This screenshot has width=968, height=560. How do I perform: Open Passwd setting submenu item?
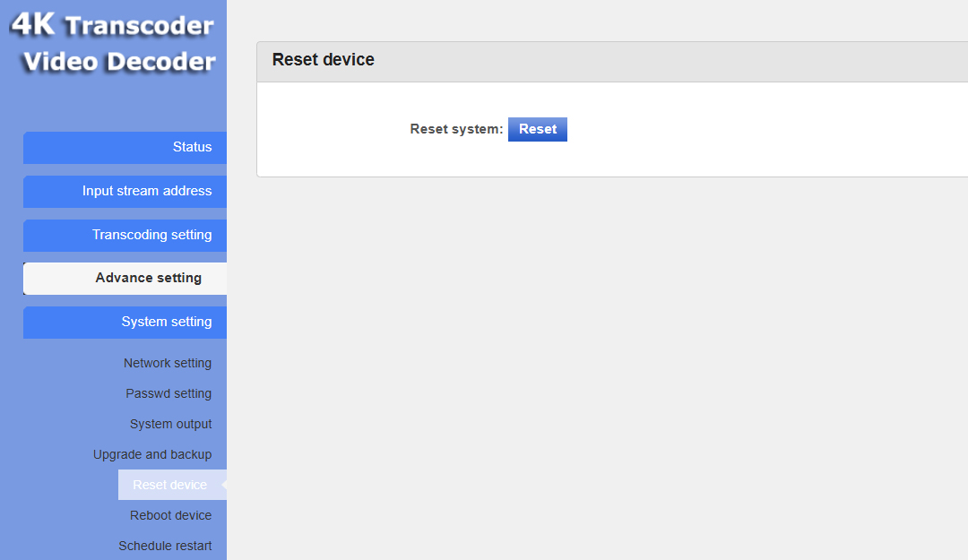coord(169,393)
